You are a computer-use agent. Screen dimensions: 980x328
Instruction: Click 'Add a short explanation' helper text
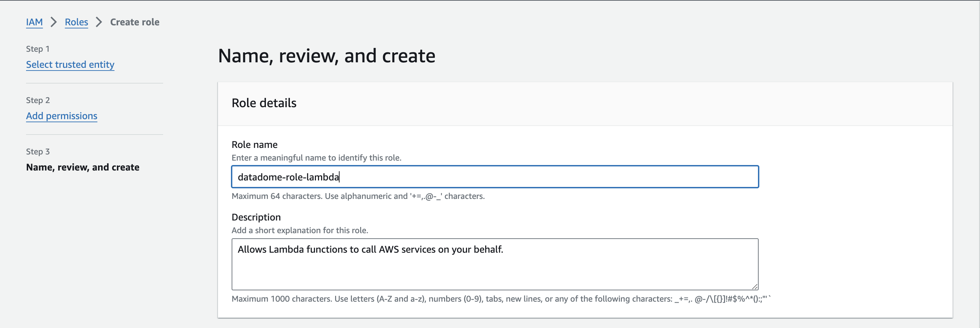[x=300, y=230]
